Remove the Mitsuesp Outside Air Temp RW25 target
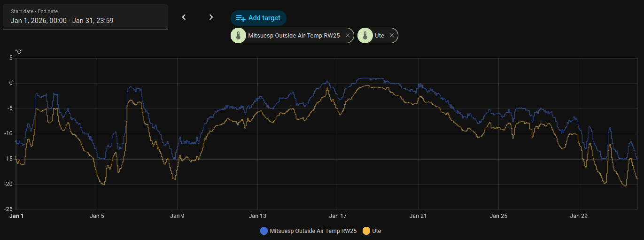The image size is (644, 240). (348, 36)
